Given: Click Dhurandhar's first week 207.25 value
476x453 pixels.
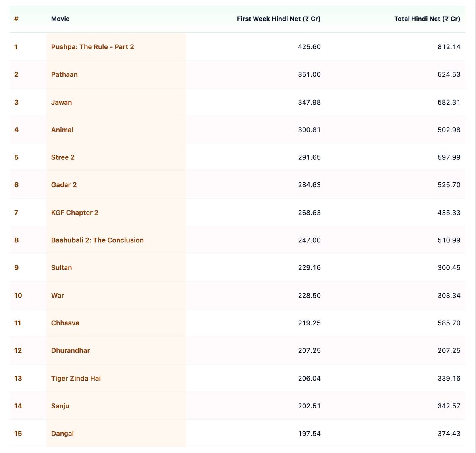Looking at the screenshot, I should tap(309, 350).
